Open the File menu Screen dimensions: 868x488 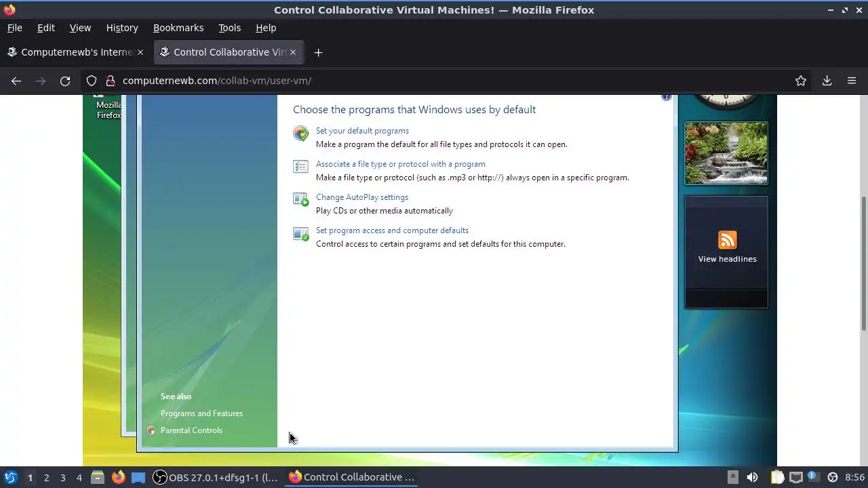point(14,28)
